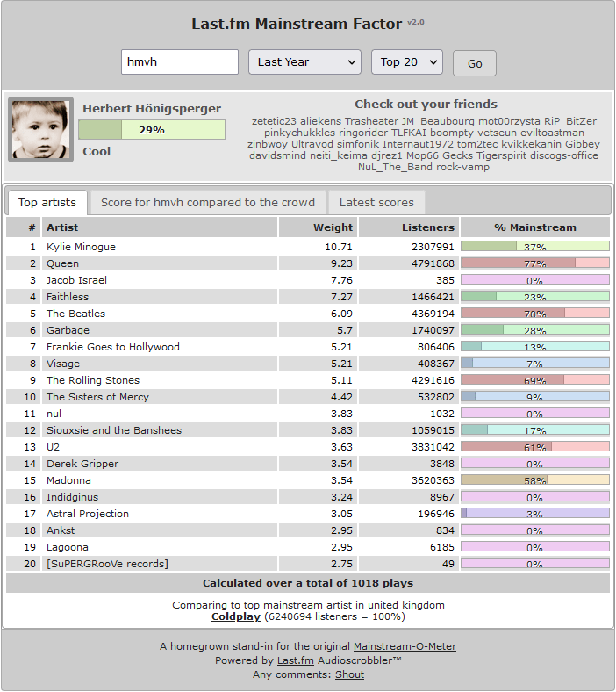Open friend rock-vamp link
Image resolution: width=616 pixels, height=692 pixels.
(463, 167)
